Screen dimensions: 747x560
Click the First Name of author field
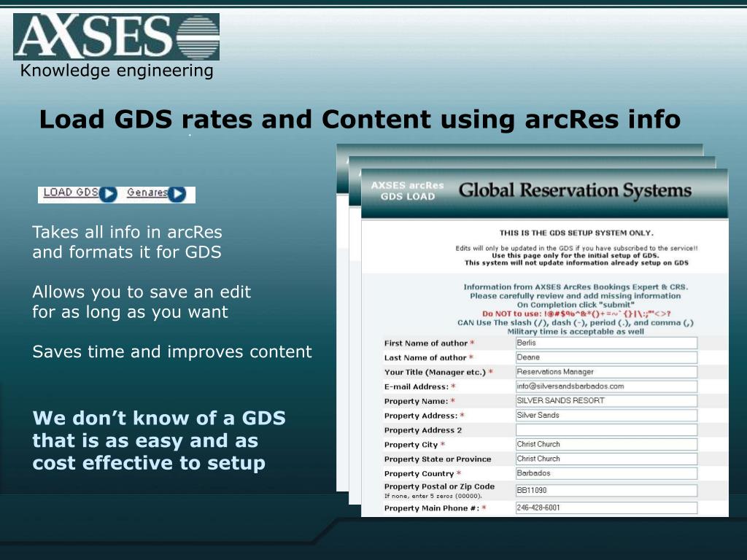coord(606,343)
